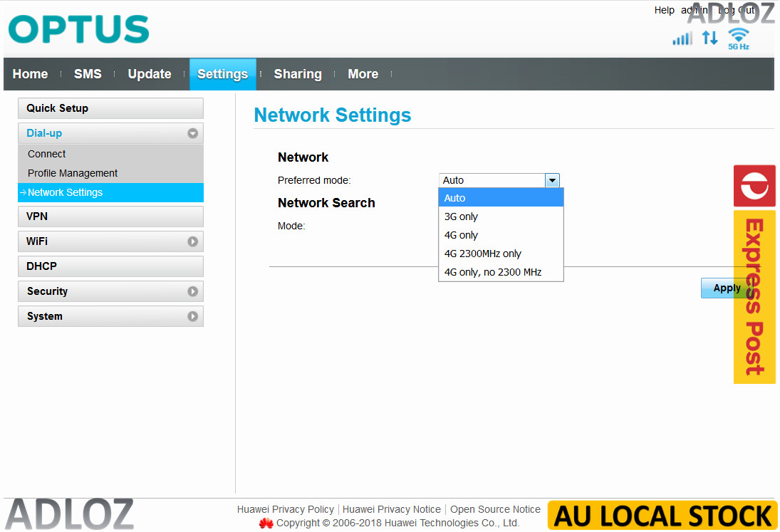Choose 4G only network mode
The image size is (780, 532).
tap(501, 235)
